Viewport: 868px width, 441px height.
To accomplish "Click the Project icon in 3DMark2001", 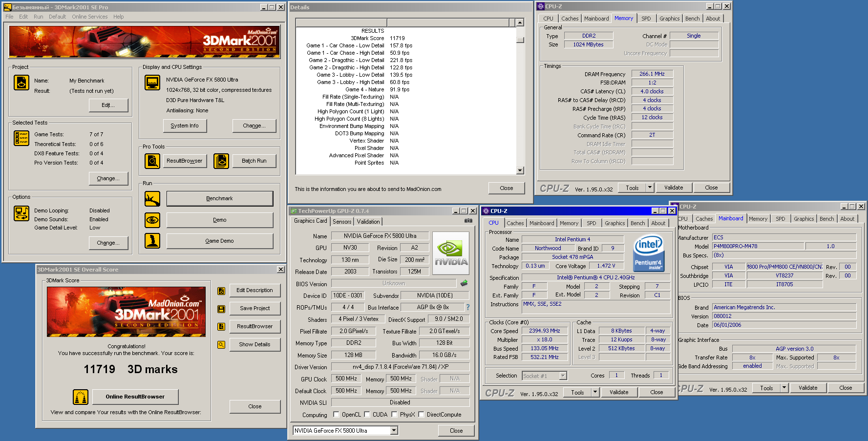I will (x=21, y=83).
